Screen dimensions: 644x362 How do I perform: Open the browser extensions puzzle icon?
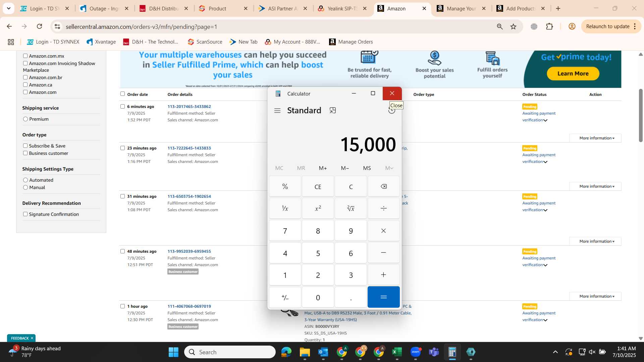coord(549,26)
